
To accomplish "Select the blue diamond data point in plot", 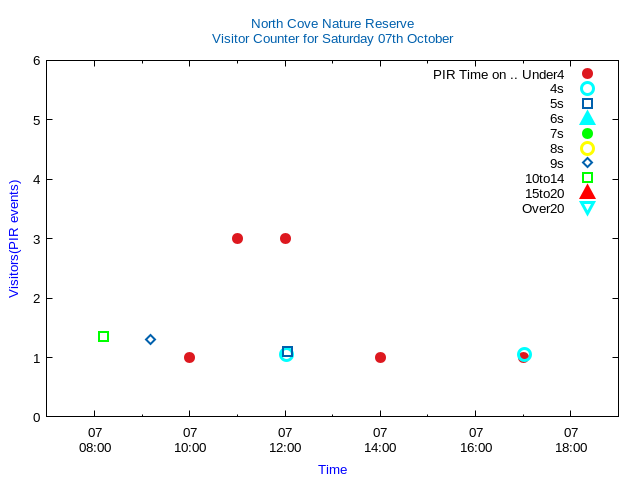I will click(150, 340).
